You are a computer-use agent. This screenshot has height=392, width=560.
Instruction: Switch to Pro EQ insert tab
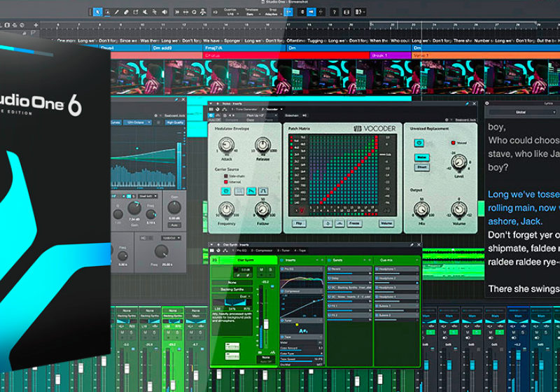pyautogui.click(x=240, y=251)
